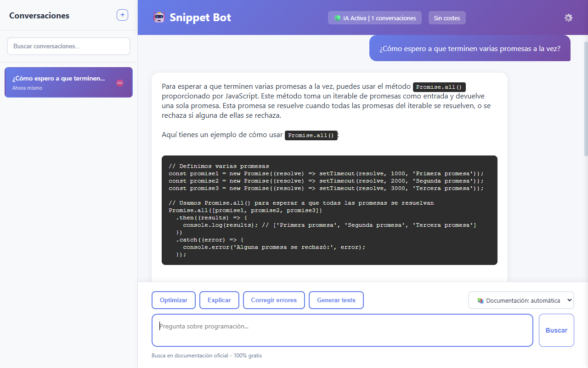
Task: Click the Snippet Bot robot logo
Action: pyautogui.click(x=159, y=17)
